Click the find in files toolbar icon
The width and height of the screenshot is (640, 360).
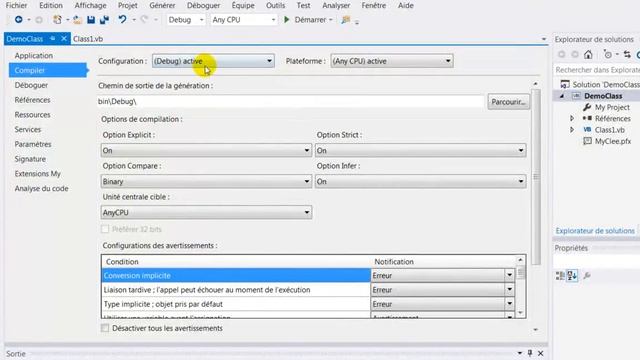[x=346, y=20]
